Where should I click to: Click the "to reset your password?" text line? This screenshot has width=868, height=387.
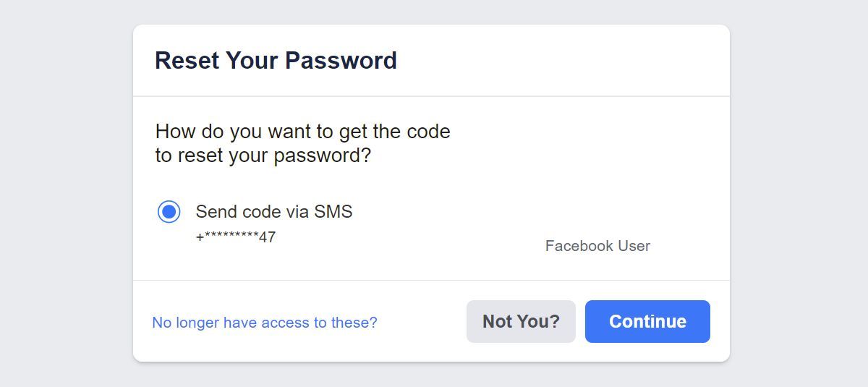click(x=263, y=156)
